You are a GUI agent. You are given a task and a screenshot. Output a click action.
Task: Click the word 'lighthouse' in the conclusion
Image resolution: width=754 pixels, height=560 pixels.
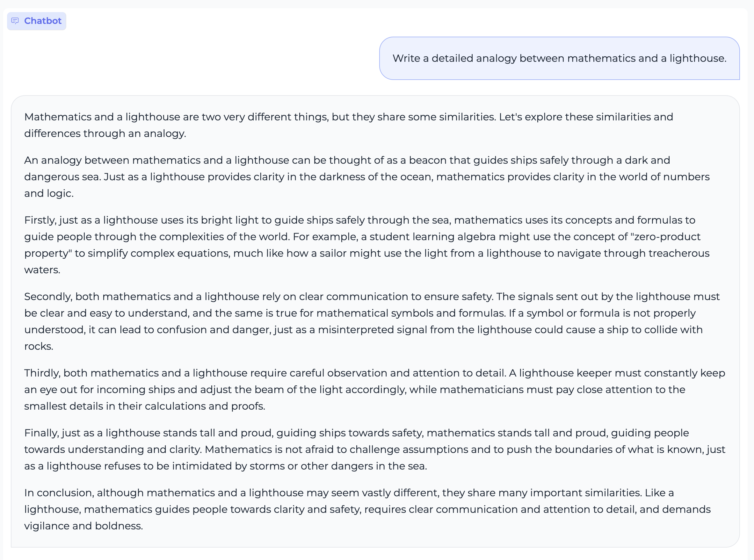pyautogui.click(x=52, y=509)
